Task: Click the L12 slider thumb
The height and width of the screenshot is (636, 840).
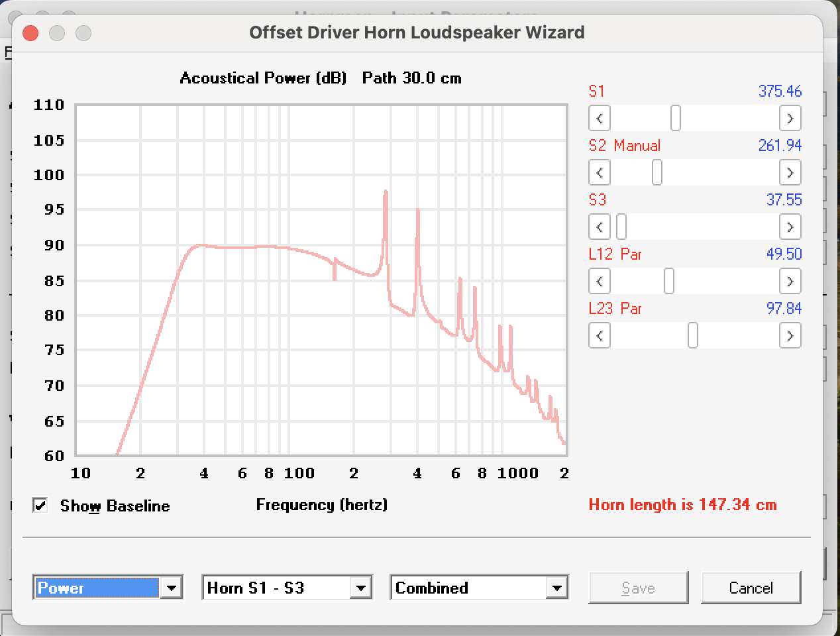Action: [669, 282]
